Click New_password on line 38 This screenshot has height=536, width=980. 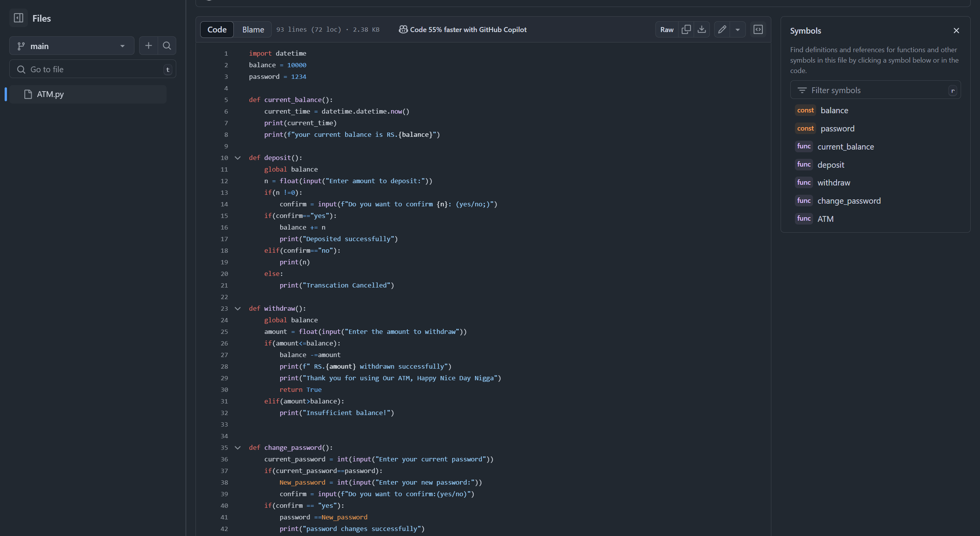[x=303, y=482]
